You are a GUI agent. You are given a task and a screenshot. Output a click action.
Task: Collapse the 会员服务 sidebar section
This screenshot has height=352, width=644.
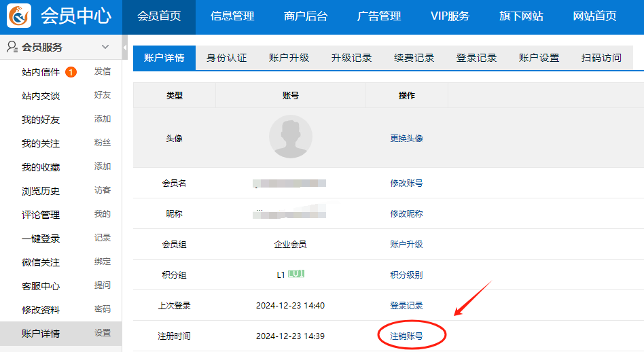click(105, 47)
